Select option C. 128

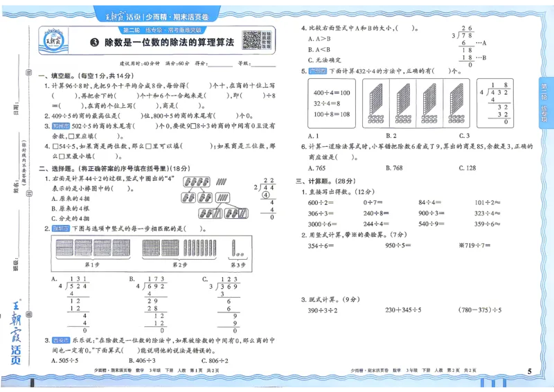pos(467,168)
